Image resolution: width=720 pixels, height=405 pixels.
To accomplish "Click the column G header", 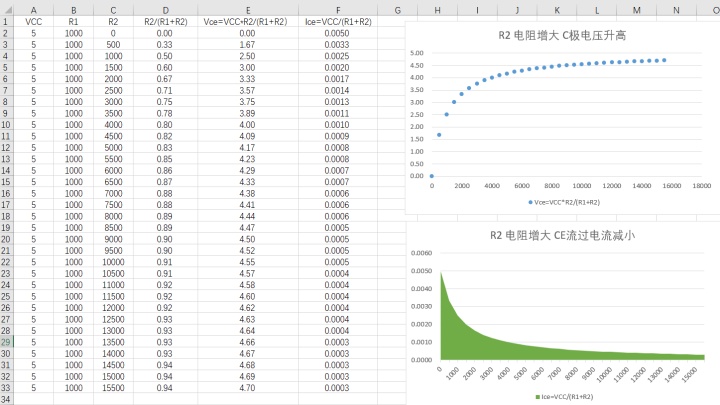I will click(396, 9).
